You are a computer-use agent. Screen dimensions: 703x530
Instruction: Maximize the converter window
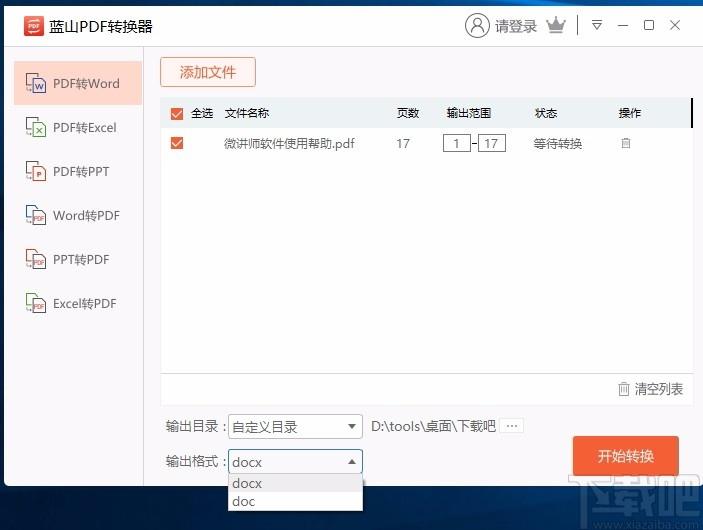pos(649,25)
